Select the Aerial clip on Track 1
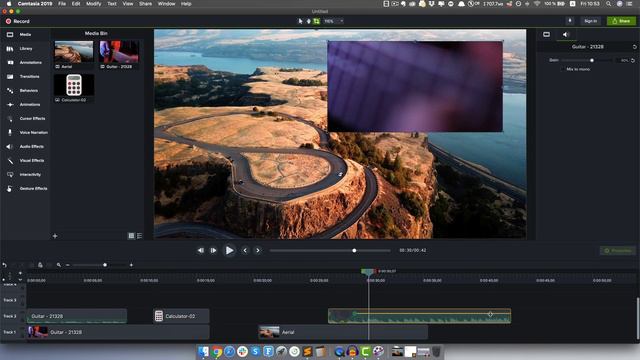Image resolution: width=640 pixels, height=360 pixels. (343, 332)
